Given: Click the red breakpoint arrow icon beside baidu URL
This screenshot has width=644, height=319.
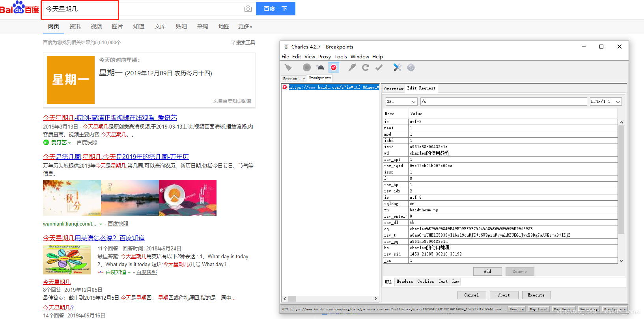Looking at the screenshot, I should 285,87.
